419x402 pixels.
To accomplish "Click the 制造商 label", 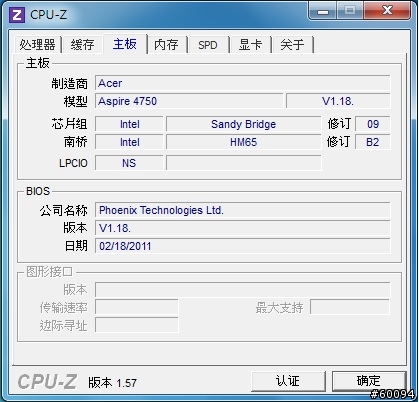I will click(69, 83).
